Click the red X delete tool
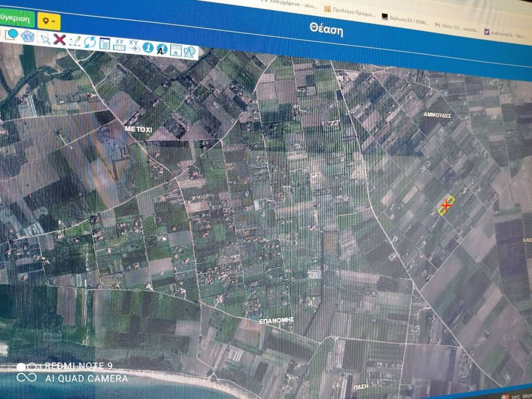 (x=59, y=39)
